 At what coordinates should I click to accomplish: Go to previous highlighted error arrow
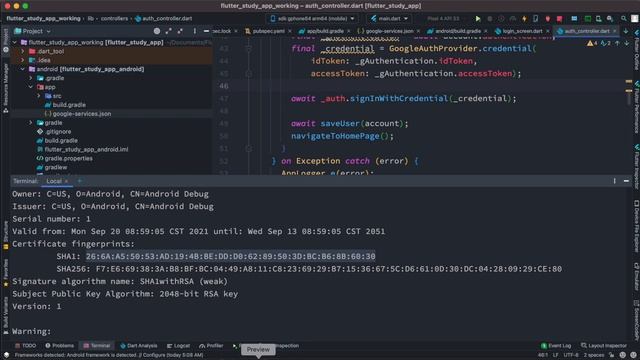(x=617, y=43)
